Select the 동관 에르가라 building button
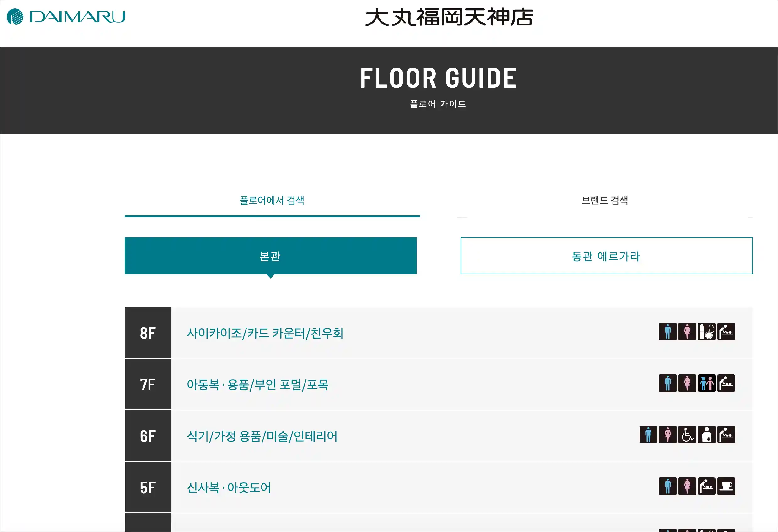This screenshot has height=532, width=778. [x=606, y=256]
